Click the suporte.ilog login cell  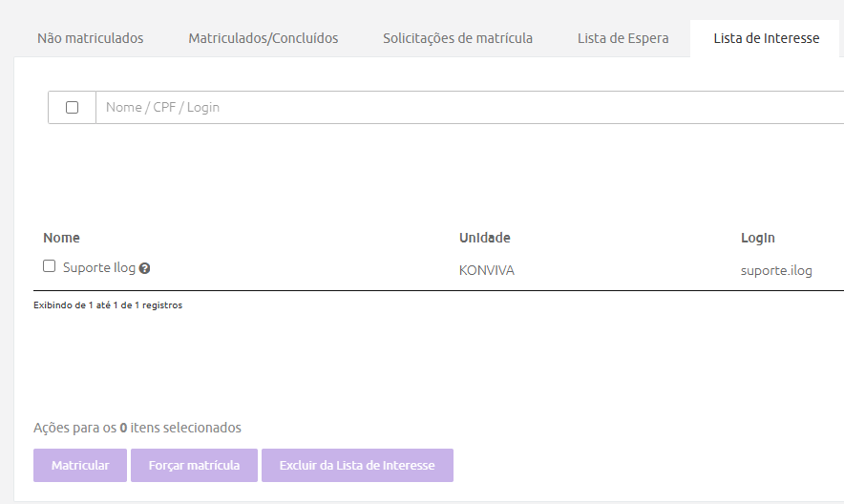776,271
